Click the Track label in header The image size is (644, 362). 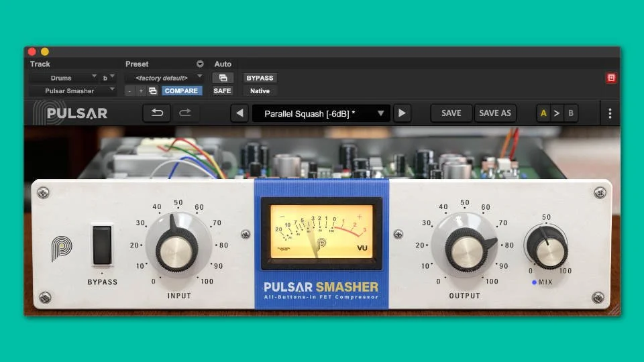coord(40,64)
